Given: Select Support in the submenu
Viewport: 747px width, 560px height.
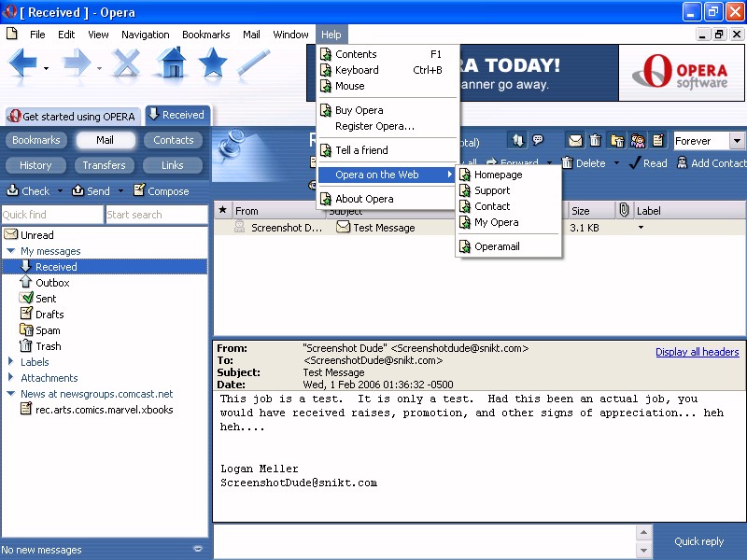Looking at the screenshot, I should [x=508, y=190].
